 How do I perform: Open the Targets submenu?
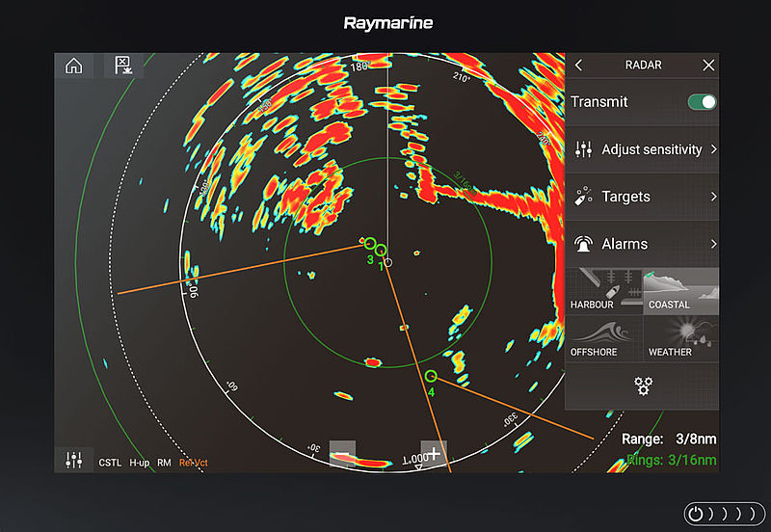point(642,197)
